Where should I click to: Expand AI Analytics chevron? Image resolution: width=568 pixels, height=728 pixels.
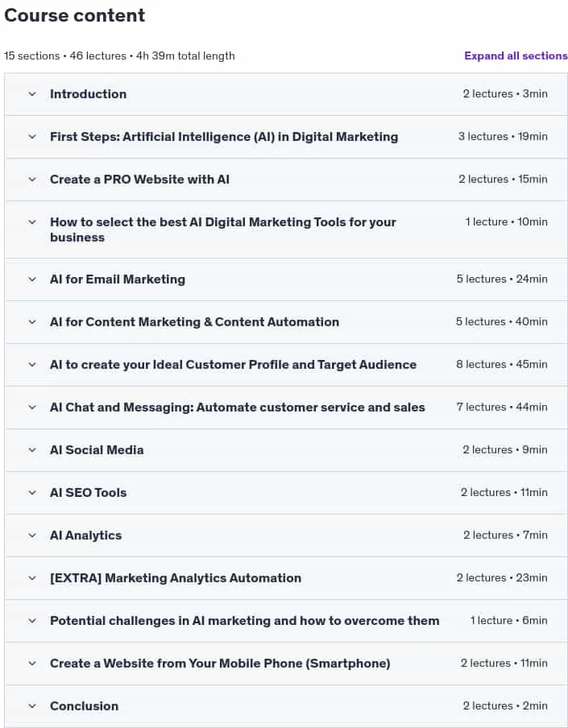click(x=32, y=536)
